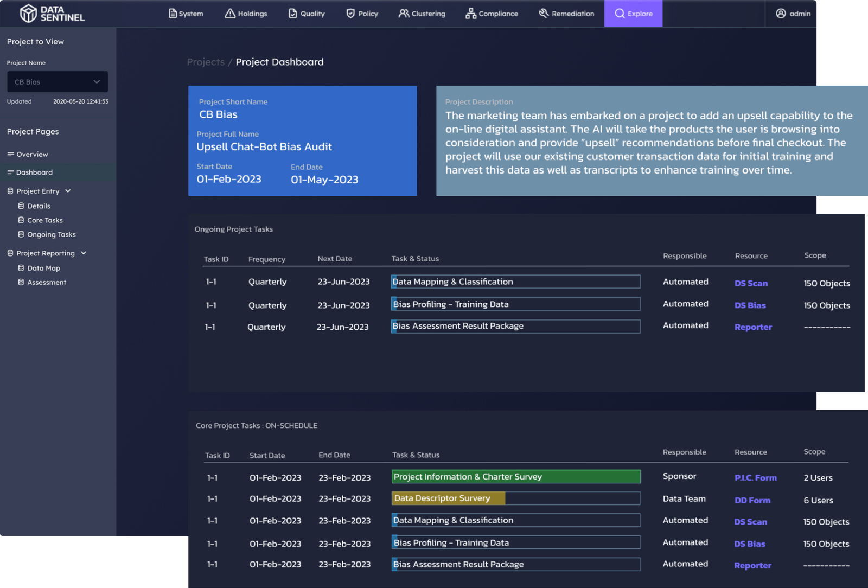Collapse the Project Entry section
Image resolution: width=868 pixels, height=588 pixels.
click(68, 191)
